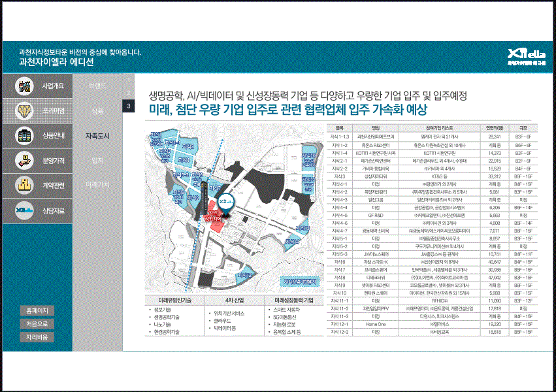Click the 환경공학기술 list item

click(167, 332)
